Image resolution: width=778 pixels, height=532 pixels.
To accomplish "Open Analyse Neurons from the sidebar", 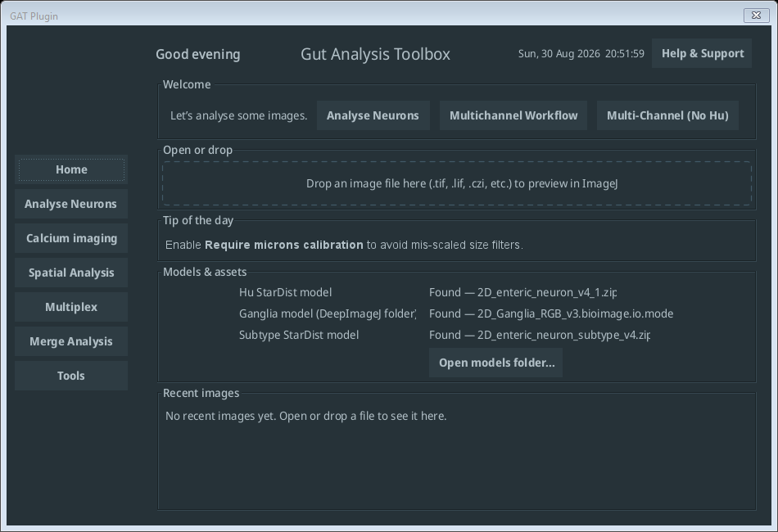I will pyautogui.click(x=71, y=204).
